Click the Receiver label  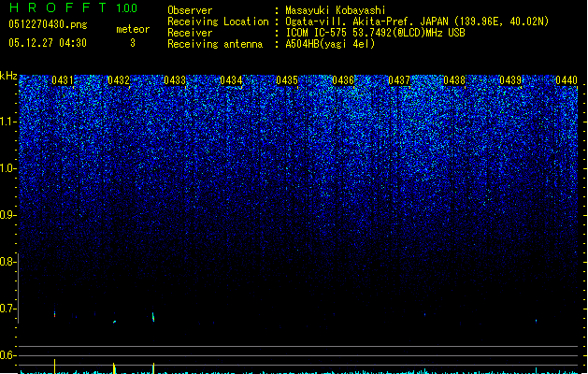(190, 33)
